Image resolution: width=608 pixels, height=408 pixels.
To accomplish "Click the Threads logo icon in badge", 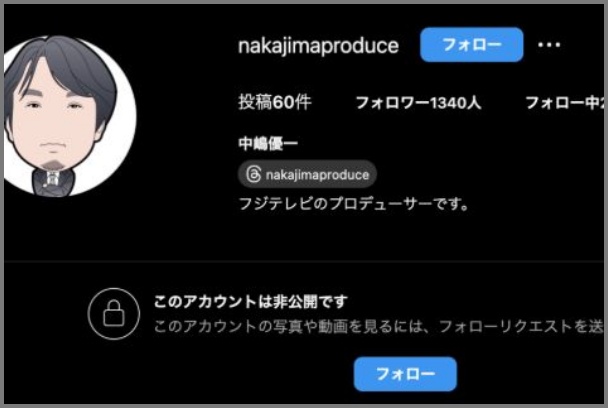I will point(254,174).
